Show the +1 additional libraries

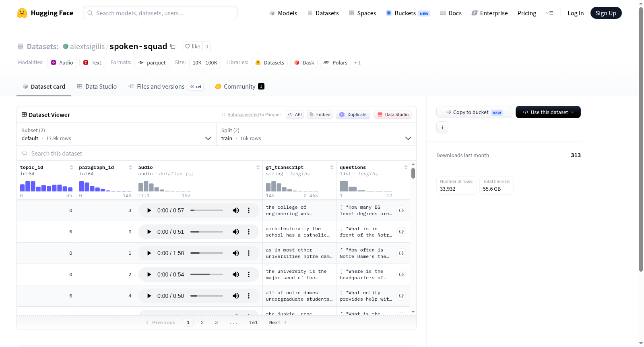coord(357,63)
